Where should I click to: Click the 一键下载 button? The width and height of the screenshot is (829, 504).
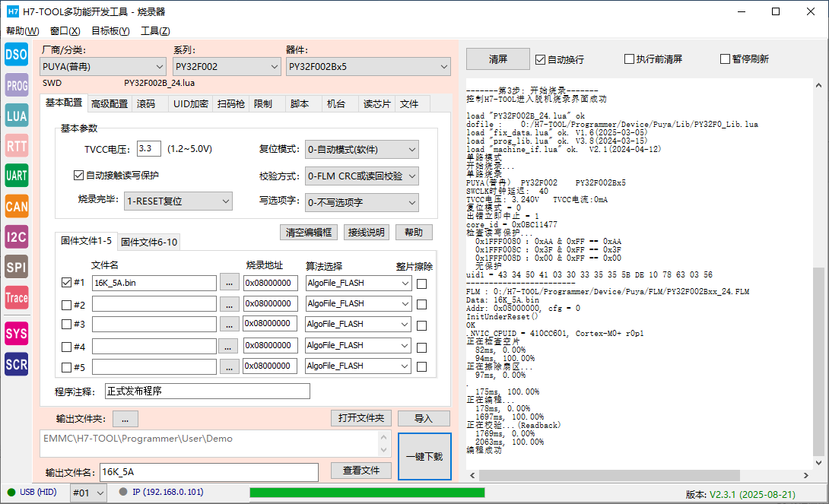pyautogui.click(x=424, y=456)
